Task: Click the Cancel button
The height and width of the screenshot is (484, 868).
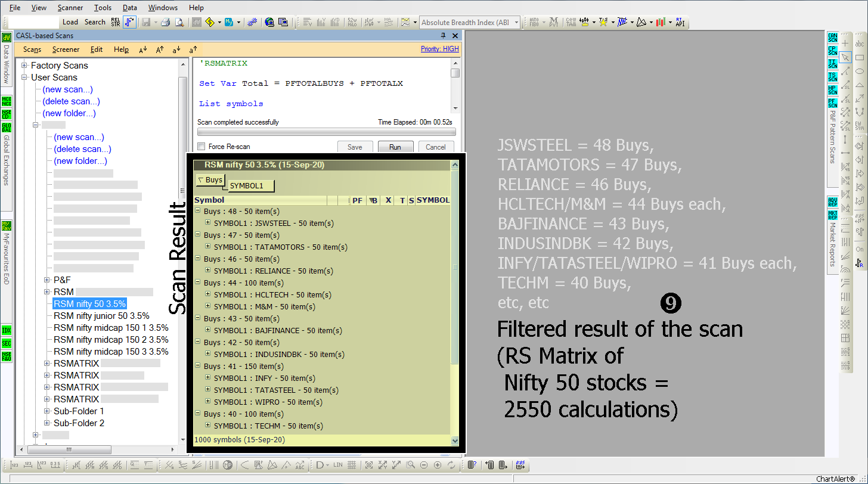Action: [x=436, y=147]
